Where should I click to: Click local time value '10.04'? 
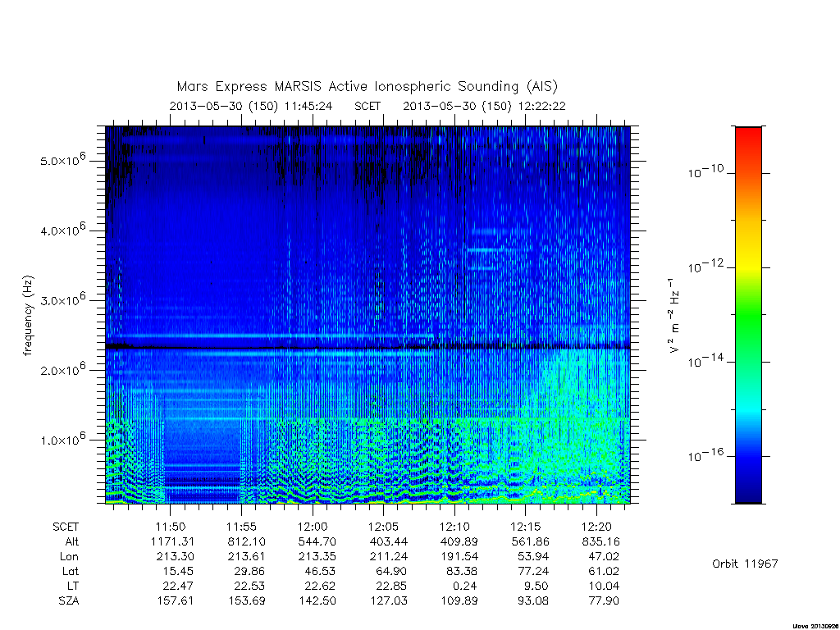coord(605,586)
